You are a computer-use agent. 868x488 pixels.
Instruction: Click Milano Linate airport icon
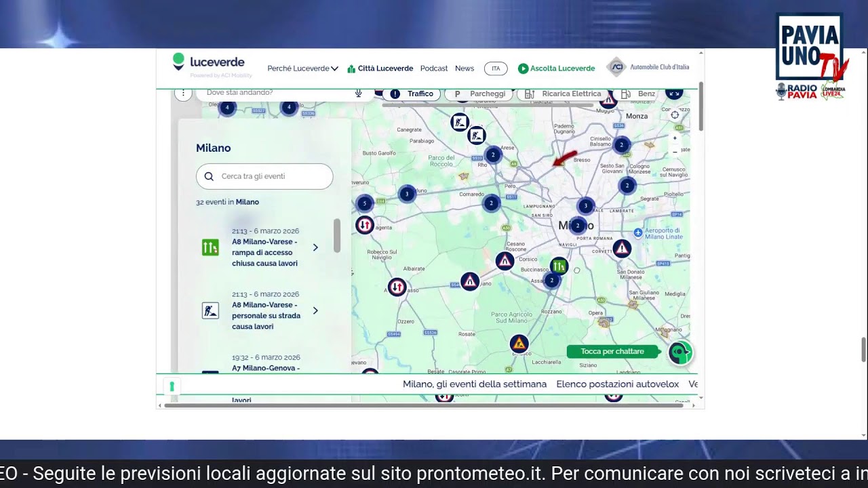(637, 232)
